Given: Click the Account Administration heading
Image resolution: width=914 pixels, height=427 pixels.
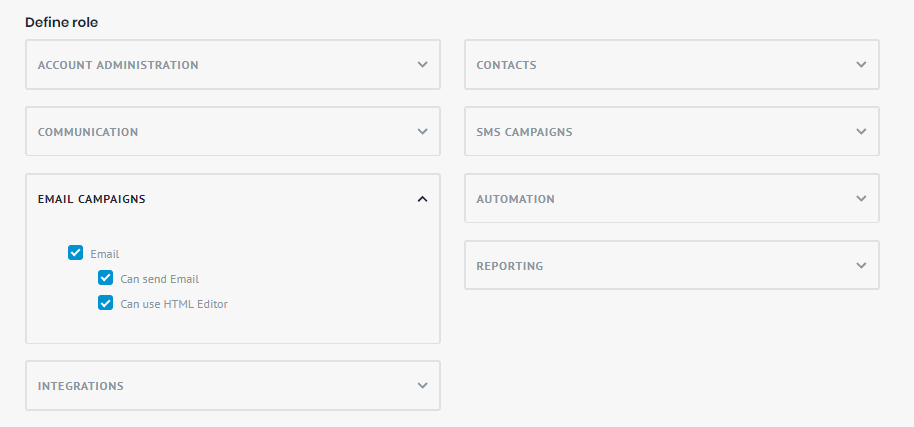Looking at the screenshot, I should tap(118, 65).
